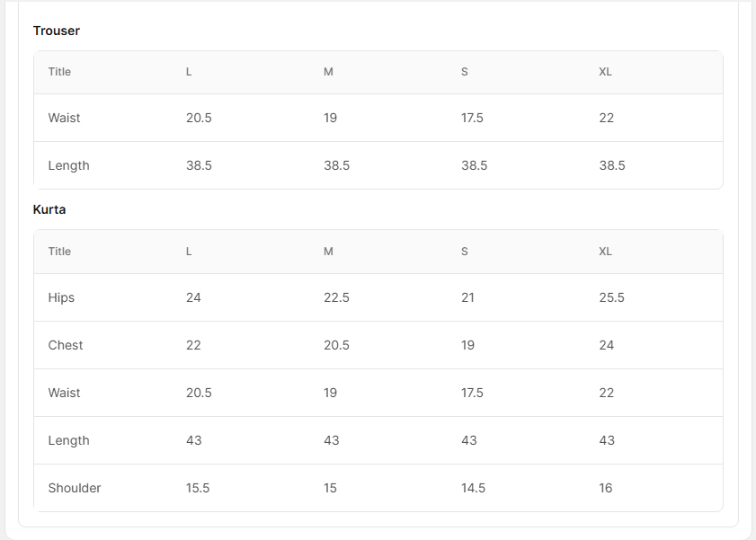Select M column header in Kurta table
This screenshot has height=540, width=756.
pos(328,252)
